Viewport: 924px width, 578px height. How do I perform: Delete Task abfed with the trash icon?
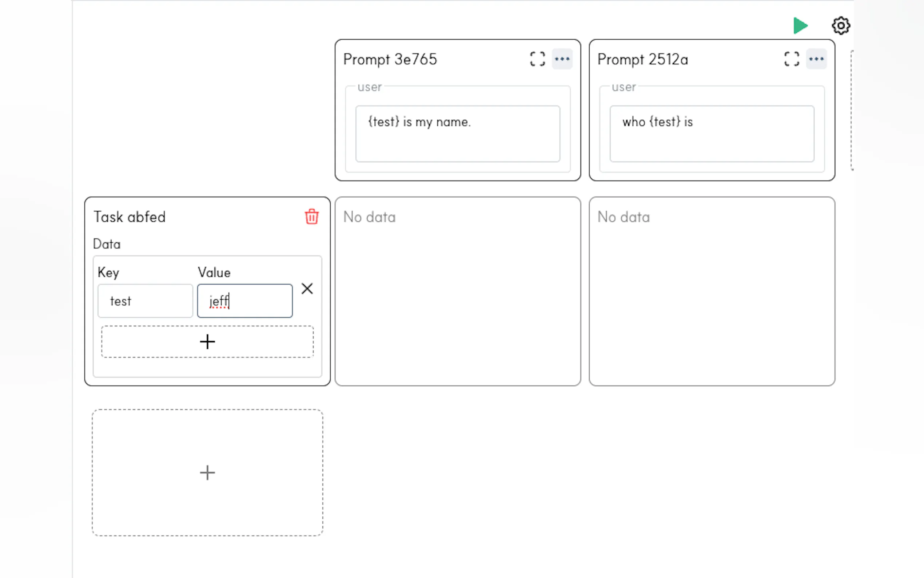(x=312, y=217)
